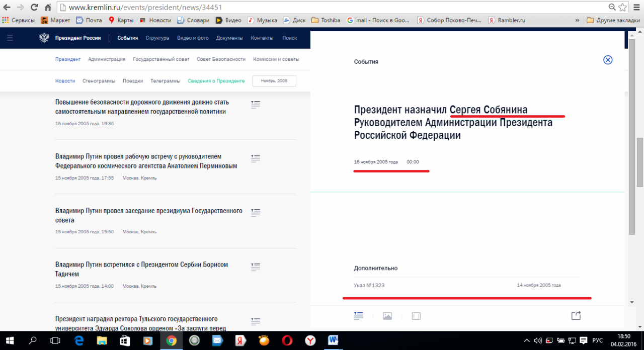Screen dimensions: 644x350
Task: Open the Chrome menu hamburger icon
Action: tap(636, 8)
